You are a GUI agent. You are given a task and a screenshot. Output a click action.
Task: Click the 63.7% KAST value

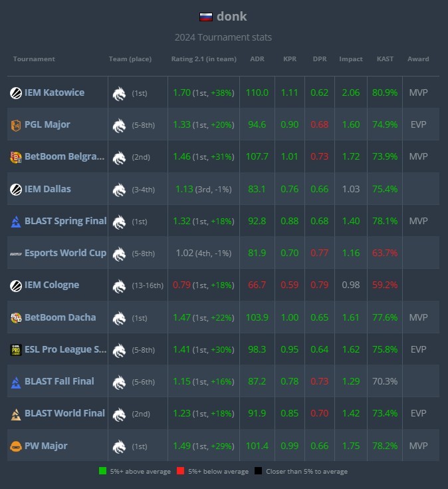coord(385,253)
